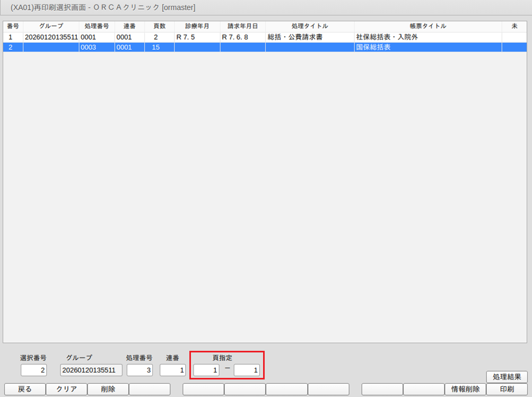The width and height of the screenshot is (532, 397).
Task: Click the 選択番号 input field
Action: (34, 370)
